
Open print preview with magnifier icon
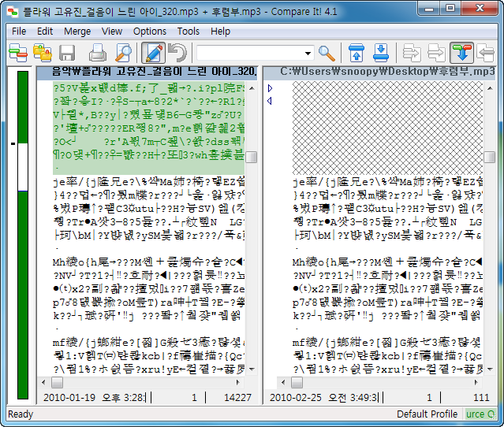124,54
